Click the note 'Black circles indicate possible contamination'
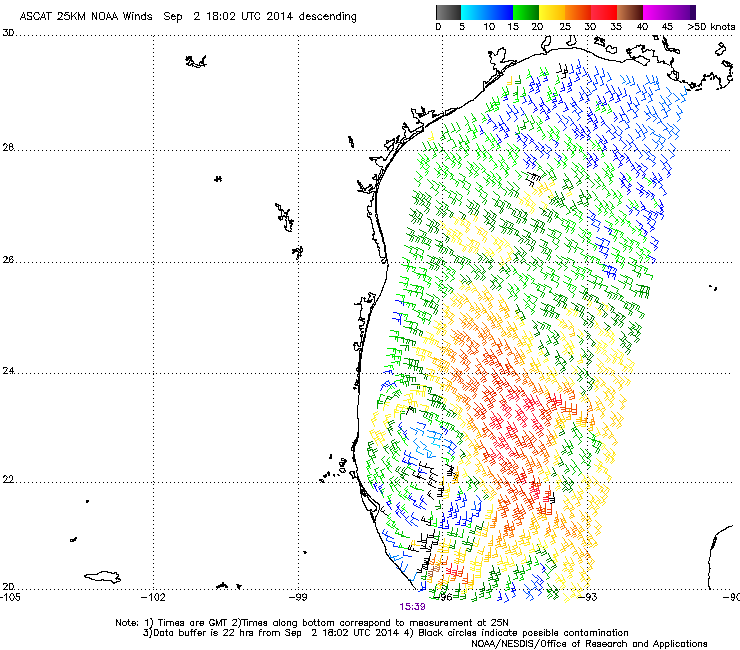Image resolution: width=740 pixels, height=650 pixels. [x=523, y=633]
